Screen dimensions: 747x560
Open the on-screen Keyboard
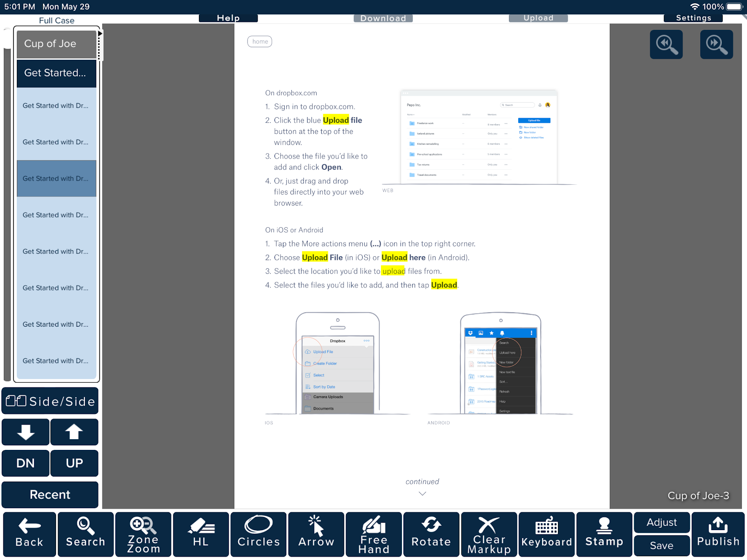547,534
